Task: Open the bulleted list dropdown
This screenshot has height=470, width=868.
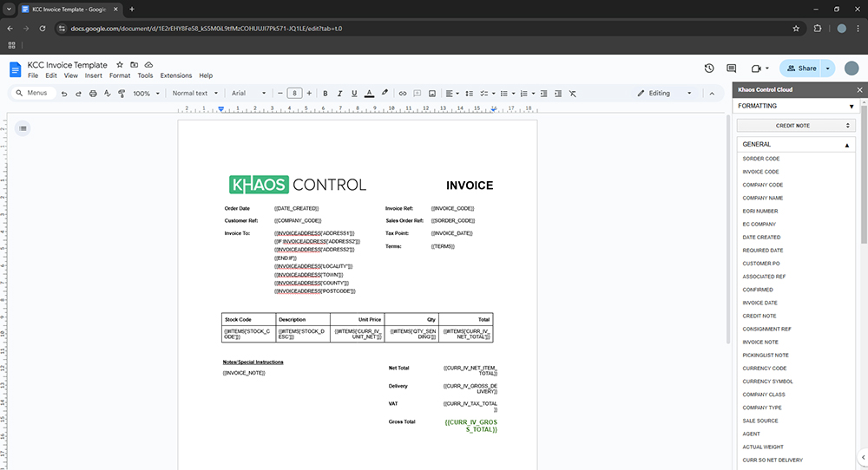Action: (x=508, y=94)
